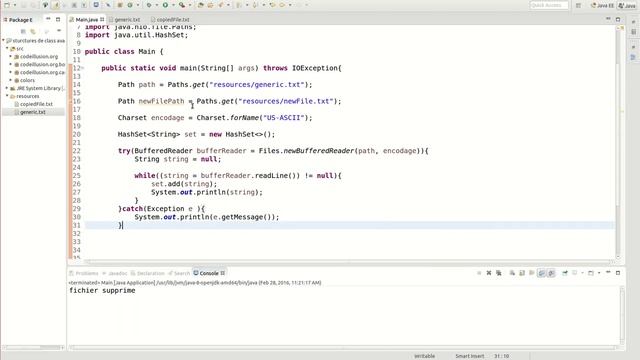Expand the JRE System Library node

(x=7, y=88)
